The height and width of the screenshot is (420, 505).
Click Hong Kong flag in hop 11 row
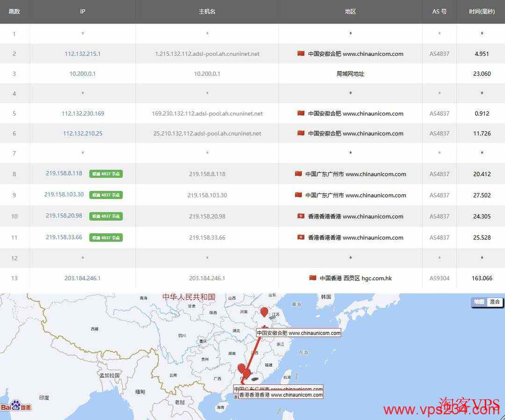point(301,237)
